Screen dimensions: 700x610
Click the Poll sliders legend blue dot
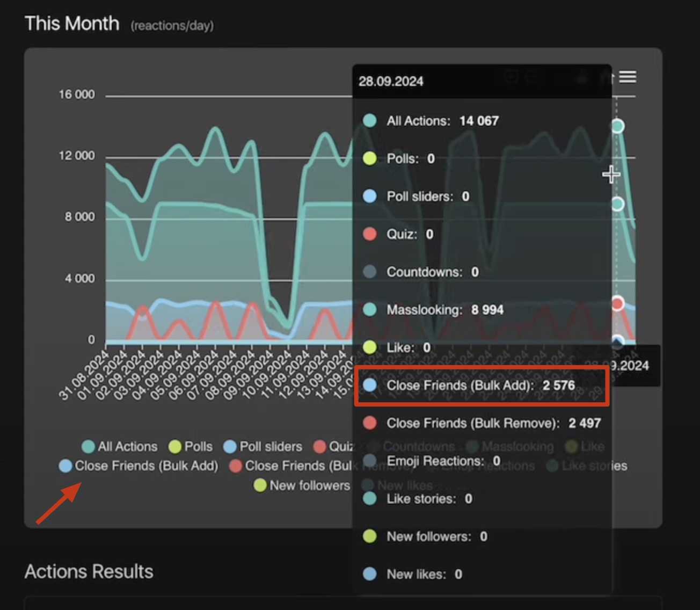click(x=230, y=447)
